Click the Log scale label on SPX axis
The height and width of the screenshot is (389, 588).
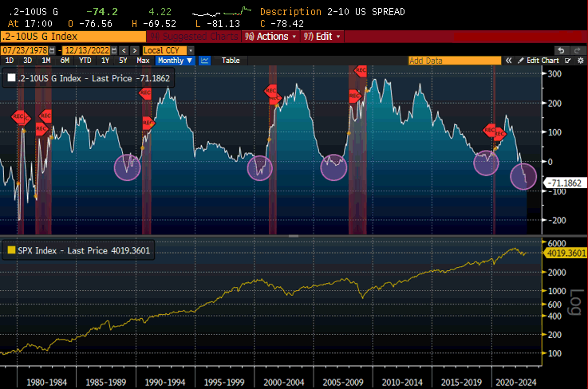[x=577, y=302]
